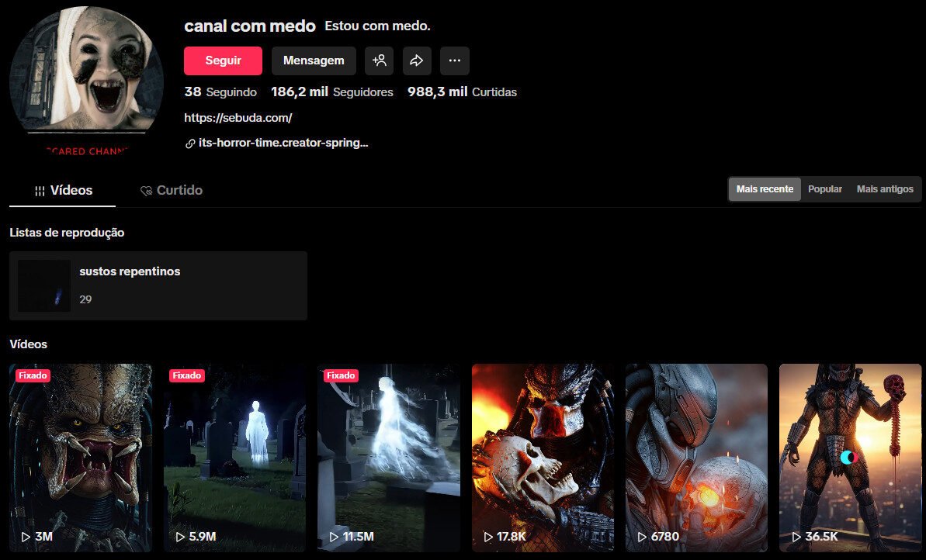Screen dimensions: 926x560
Task: Click the crossed-heart icon beside Curtido
Action: (x=144, y=189)
